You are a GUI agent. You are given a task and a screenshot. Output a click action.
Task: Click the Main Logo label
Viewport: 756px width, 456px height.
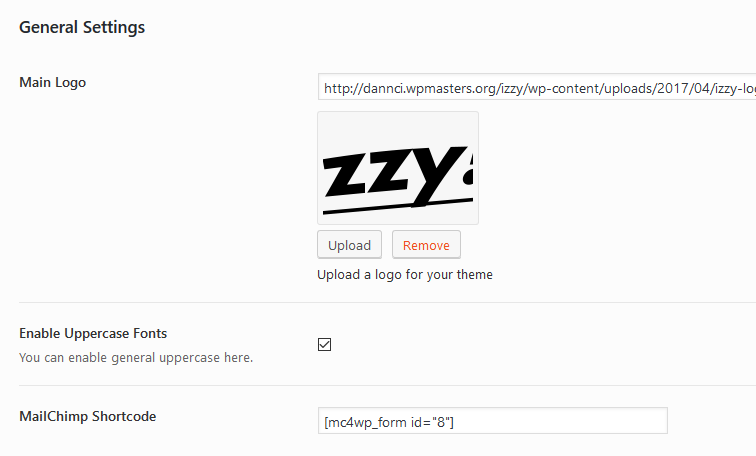53,82
